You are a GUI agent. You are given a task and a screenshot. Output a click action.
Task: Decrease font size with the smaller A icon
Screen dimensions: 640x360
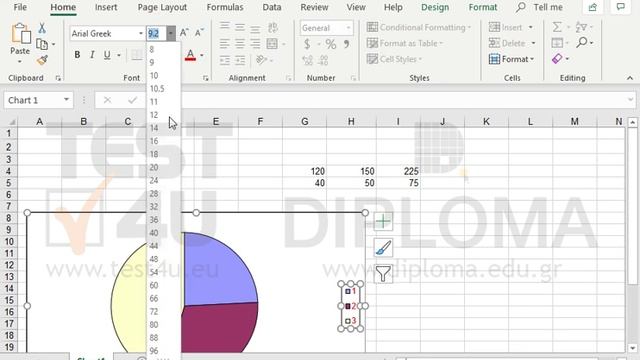(x=199, y=33)
